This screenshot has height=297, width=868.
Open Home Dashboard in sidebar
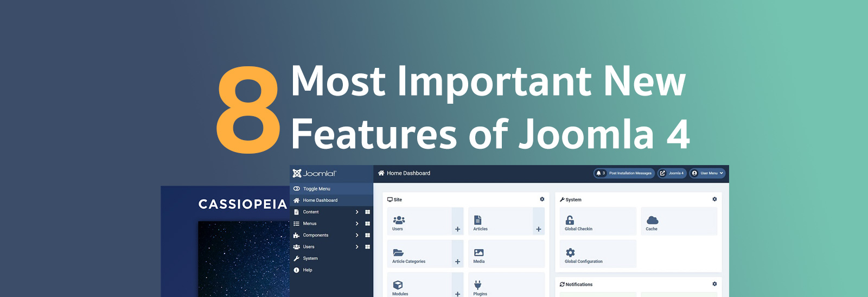point(331,200)
